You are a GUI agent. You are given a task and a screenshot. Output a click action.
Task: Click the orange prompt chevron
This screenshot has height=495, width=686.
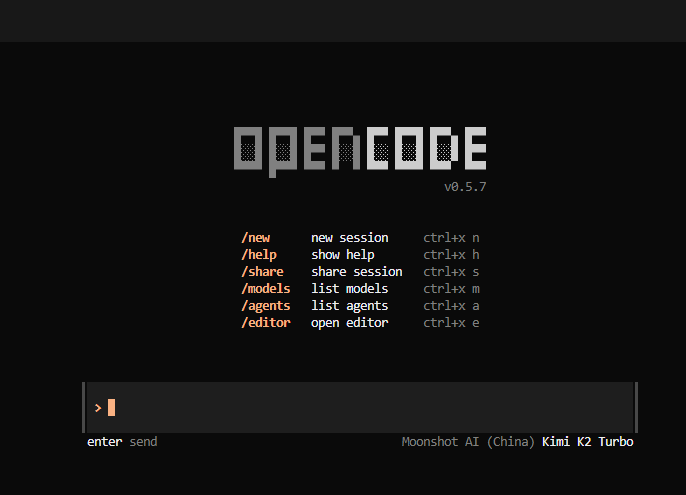[98, 408]
